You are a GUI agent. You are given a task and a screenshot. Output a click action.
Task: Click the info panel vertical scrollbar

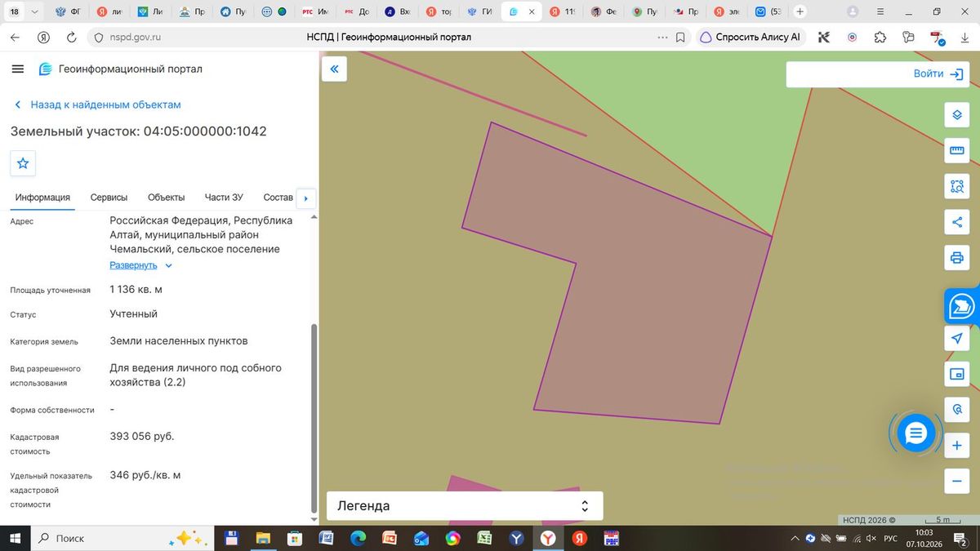pos(314,418)
